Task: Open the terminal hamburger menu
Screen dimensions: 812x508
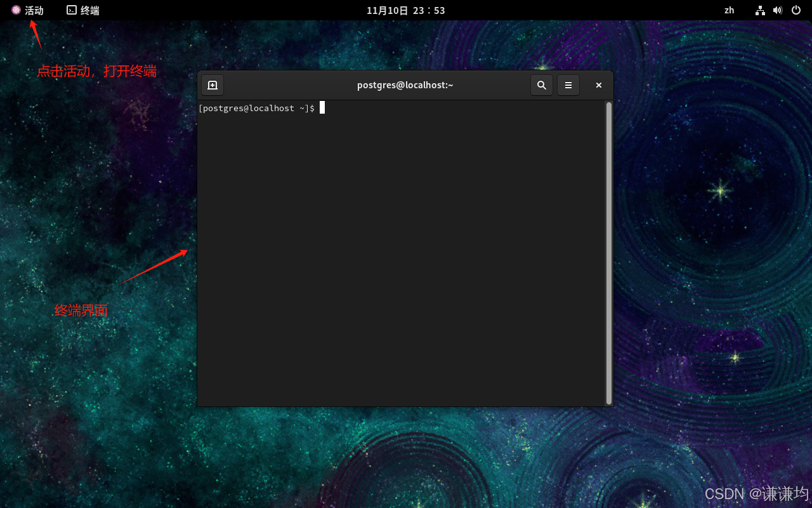Action: pyautogui.click(x=568, y=85)
